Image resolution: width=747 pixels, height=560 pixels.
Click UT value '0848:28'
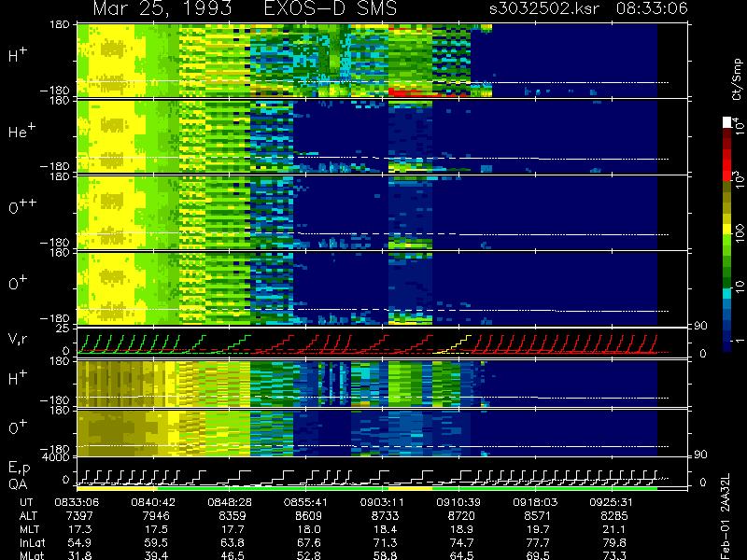[x=230, y=502]
